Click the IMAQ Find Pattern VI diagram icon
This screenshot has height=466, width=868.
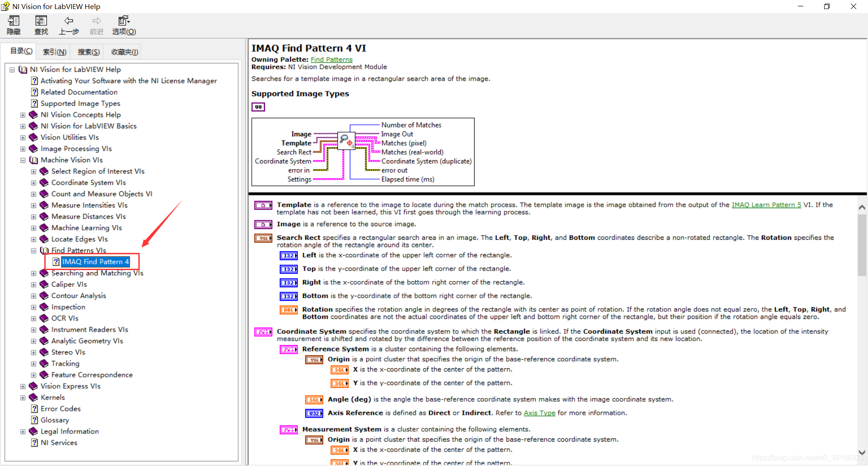[347, 140]
